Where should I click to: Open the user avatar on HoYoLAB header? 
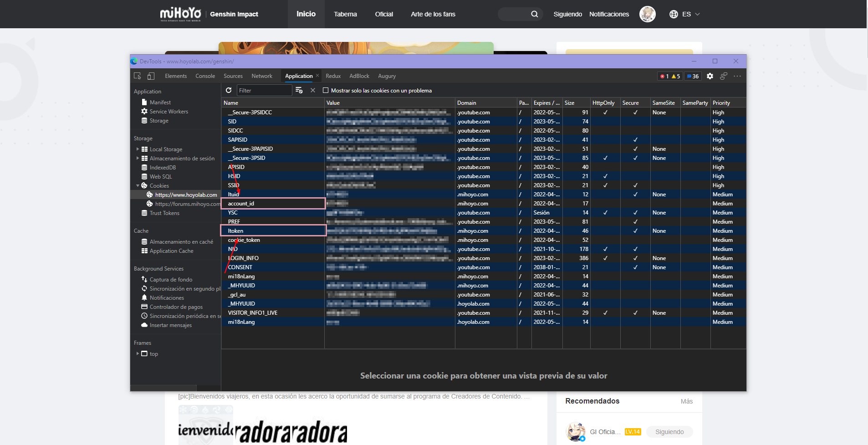point(648,14)
